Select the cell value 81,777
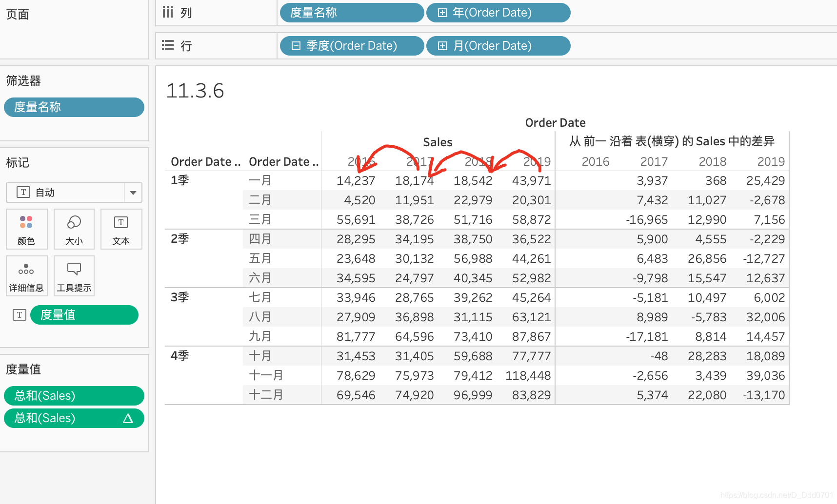Viewport: 837px width, 504px height. (x=356, y=337)
